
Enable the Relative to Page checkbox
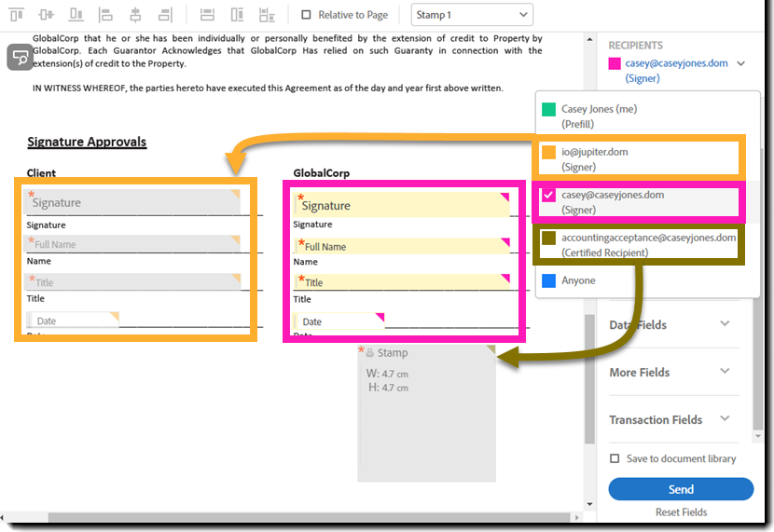click(x=307, y=15)
